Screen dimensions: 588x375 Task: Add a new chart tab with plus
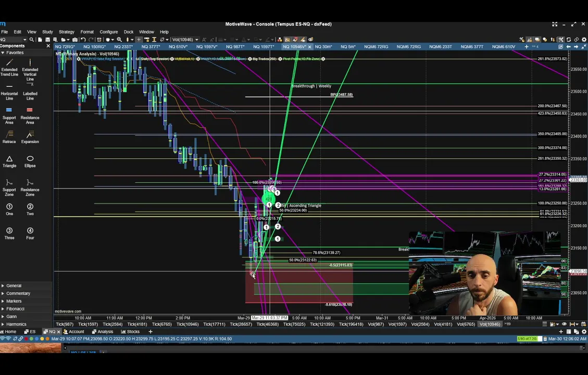[x=527, y=47]
